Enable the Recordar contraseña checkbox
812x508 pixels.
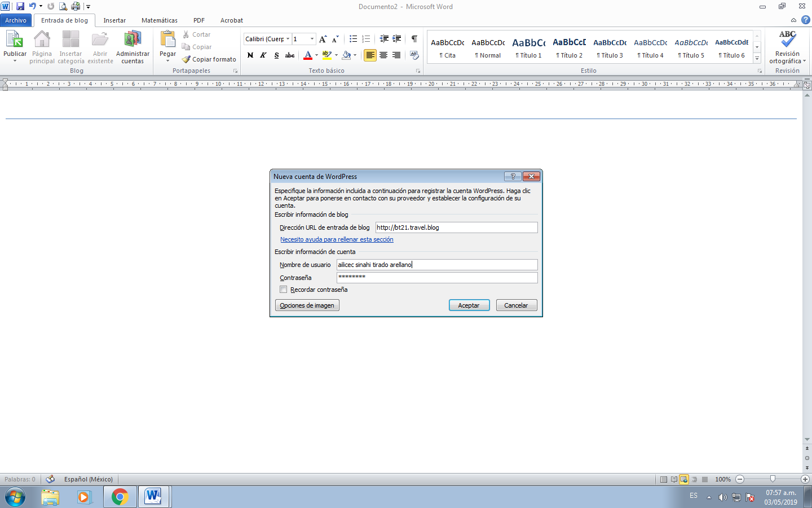[x=284, y=290]
